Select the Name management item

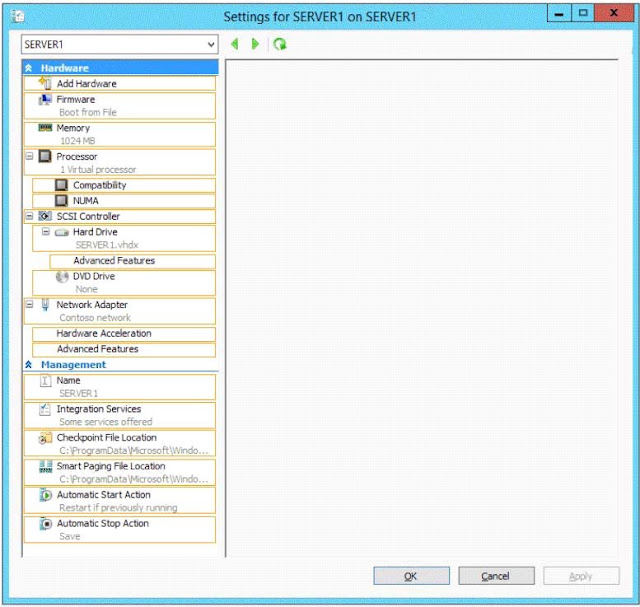120,387
